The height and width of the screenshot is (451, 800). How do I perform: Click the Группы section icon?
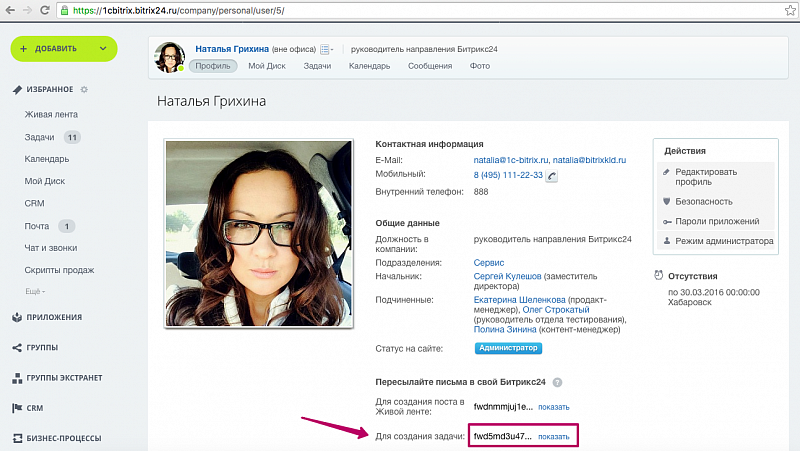[x=17, y=347]
